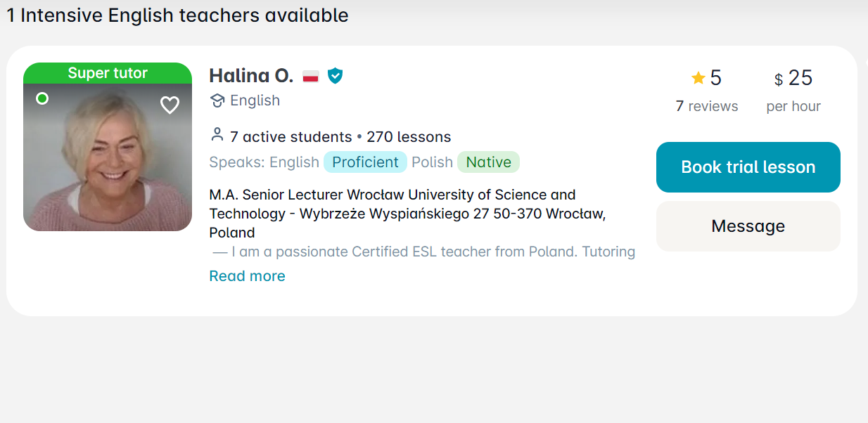Click the 270 lessons text
The width and height of the screenshot is (868, 423).
tap(409, 137)
